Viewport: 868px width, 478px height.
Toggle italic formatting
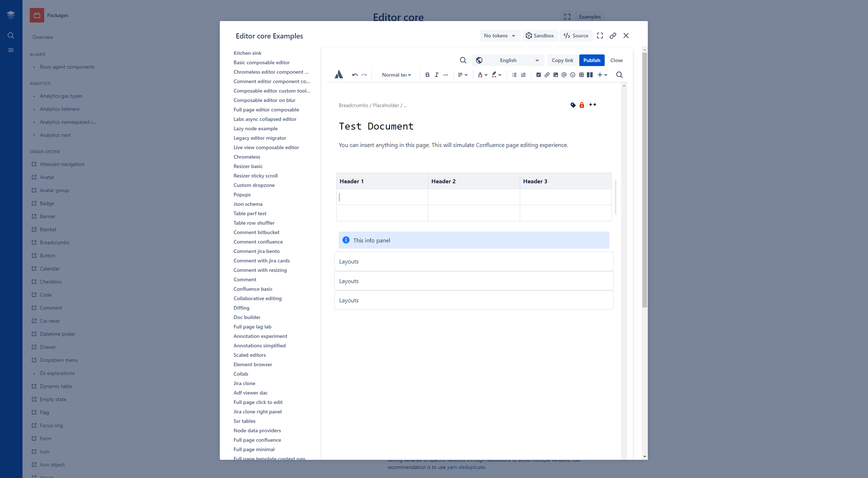click(436, 75)
